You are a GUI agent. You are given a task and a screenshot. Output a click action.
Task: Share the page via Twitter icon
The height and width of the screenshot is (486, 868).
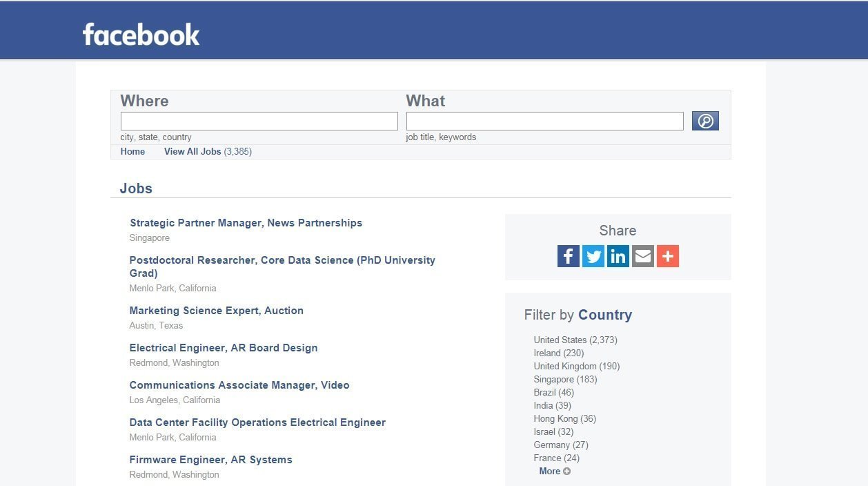(593, 256)
